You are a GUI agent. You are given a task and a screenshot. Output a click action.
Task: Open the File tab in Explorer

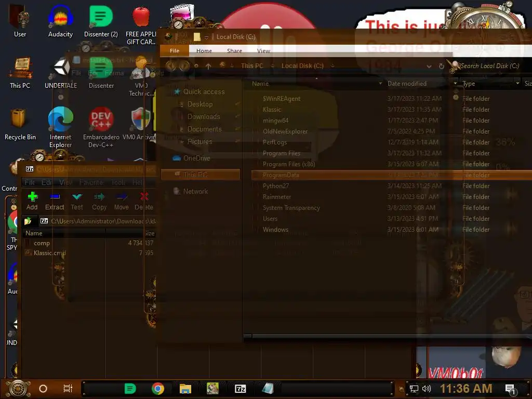coord(175,50)
